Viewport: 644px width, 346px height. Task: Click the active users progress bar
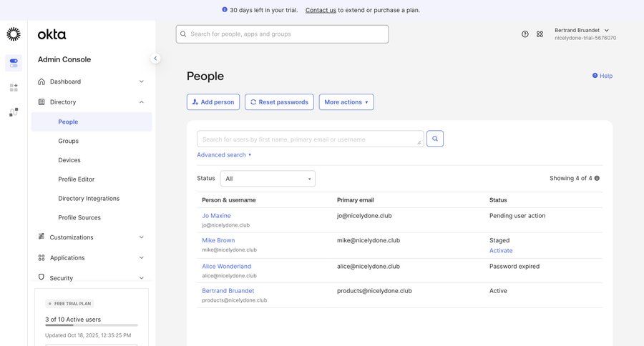pos(92,325)
